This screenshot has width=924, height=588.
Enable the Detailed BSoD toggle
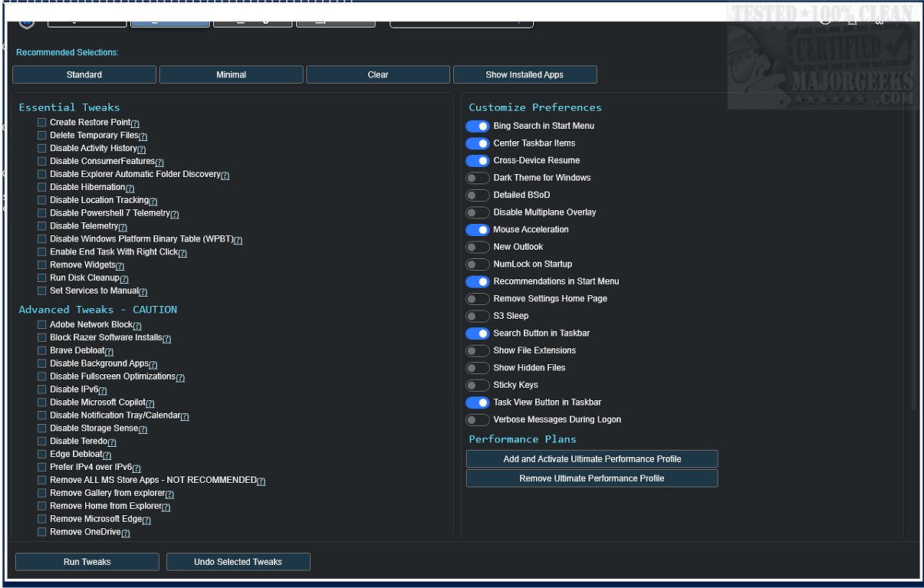(478, 195)
